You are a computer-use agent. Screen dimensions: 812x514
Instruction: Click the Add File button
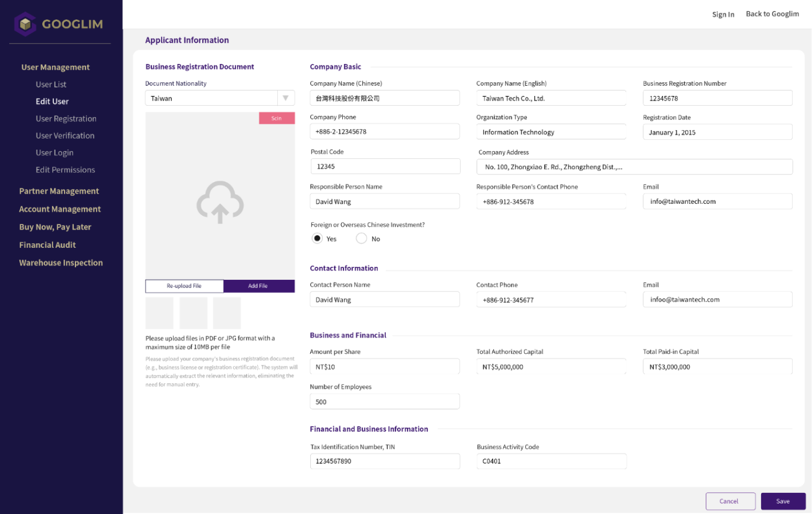click(x=259, y=286)
